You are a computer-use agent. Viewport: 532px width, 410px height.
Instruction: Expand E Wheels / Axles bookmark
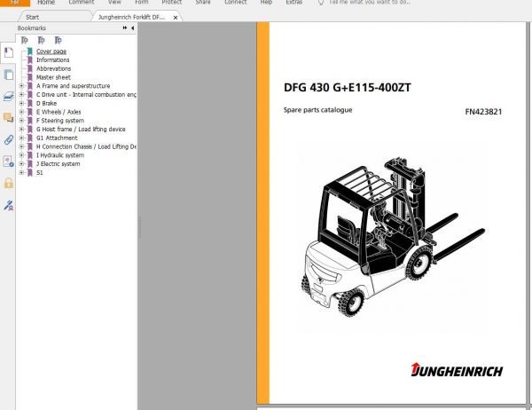tap(21, 112)
